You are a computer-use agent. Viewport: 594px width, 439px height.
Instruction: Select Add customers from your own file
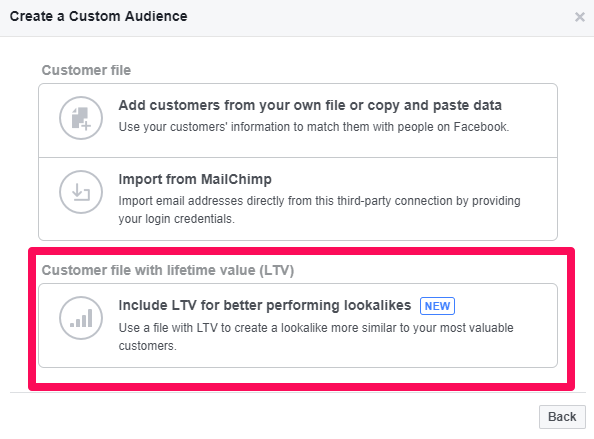click(x=310, y=105)
